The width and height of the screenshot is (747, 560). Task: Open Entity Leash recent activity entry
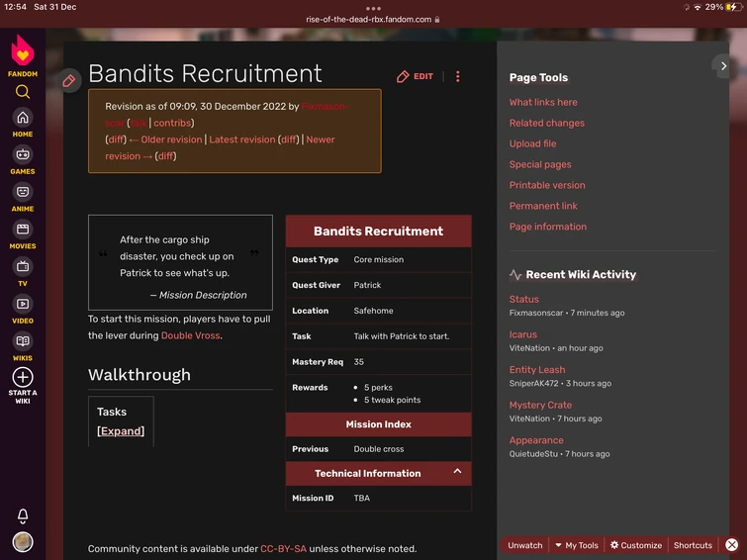click(x=537, y=370)
